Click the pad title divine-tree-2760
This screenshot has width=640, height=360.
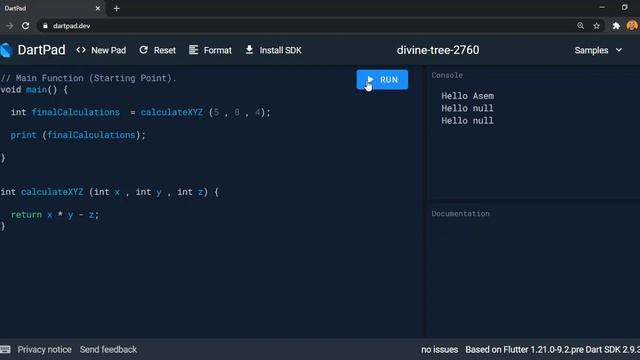(438, 50)
